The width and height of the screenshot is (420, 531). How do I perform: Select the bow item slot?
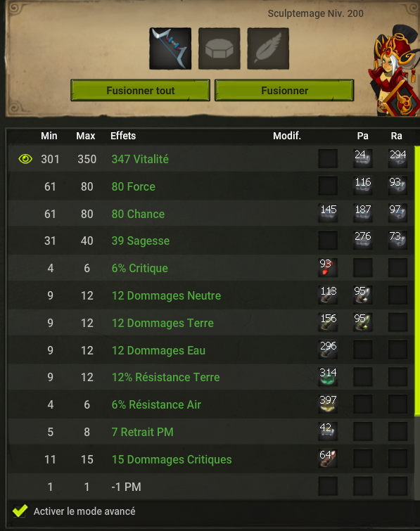point(170,49)
